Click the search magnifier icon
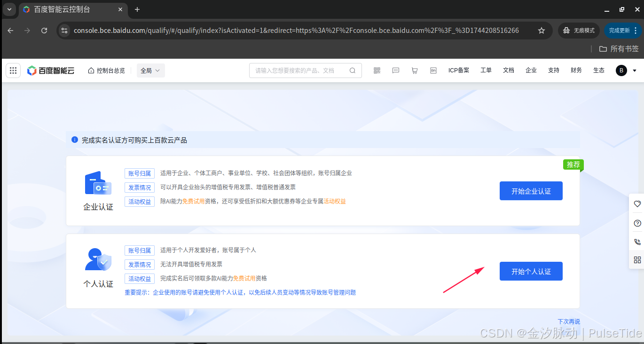644x344 pixels. pyautogui.click(x=353, y=70)
